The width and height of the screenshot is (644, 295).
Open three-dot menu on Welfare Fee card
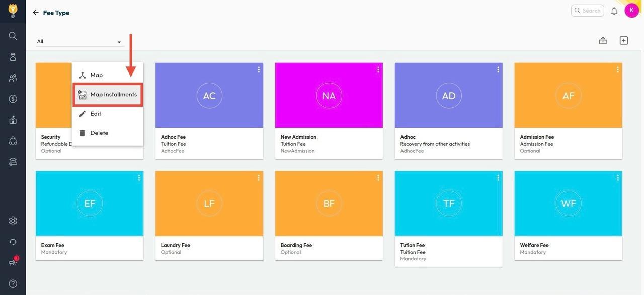coord(618,178)
